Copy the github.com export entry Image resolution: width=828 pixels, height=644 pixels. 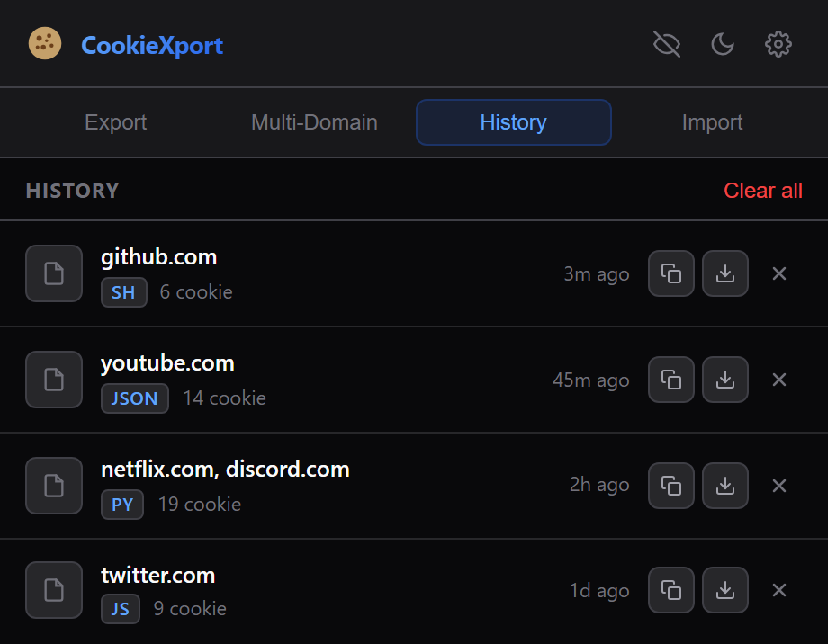671,273
